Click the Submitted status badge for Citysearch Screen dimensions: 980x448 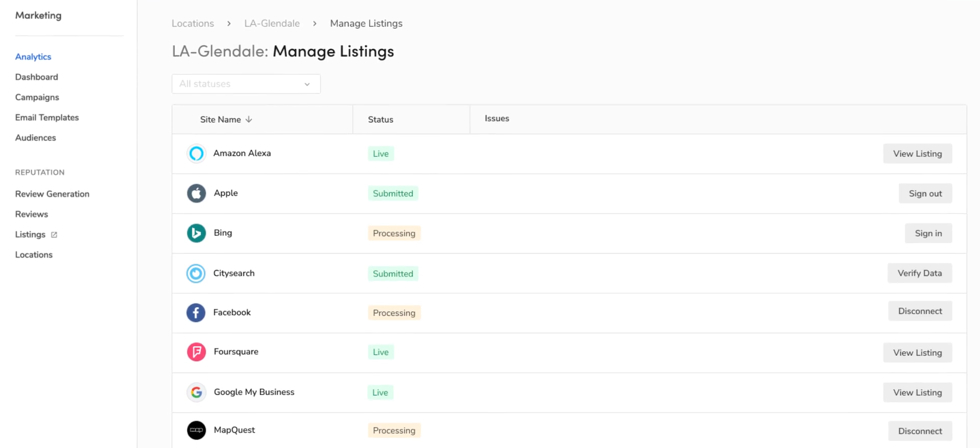tap(393, 274)
